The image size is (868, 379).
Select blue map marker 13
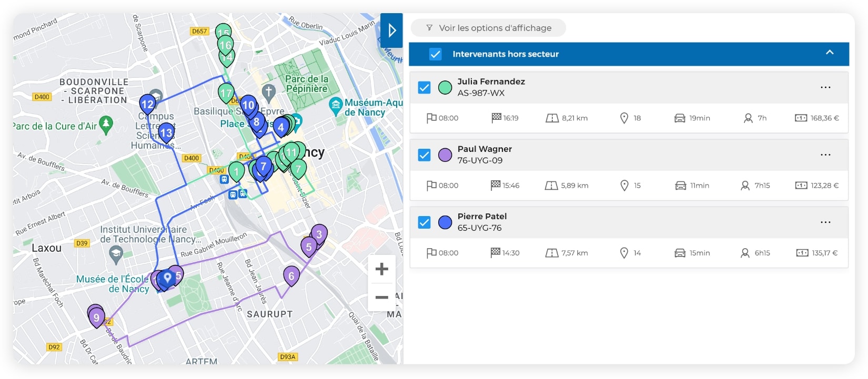click(x=166, y=132)
